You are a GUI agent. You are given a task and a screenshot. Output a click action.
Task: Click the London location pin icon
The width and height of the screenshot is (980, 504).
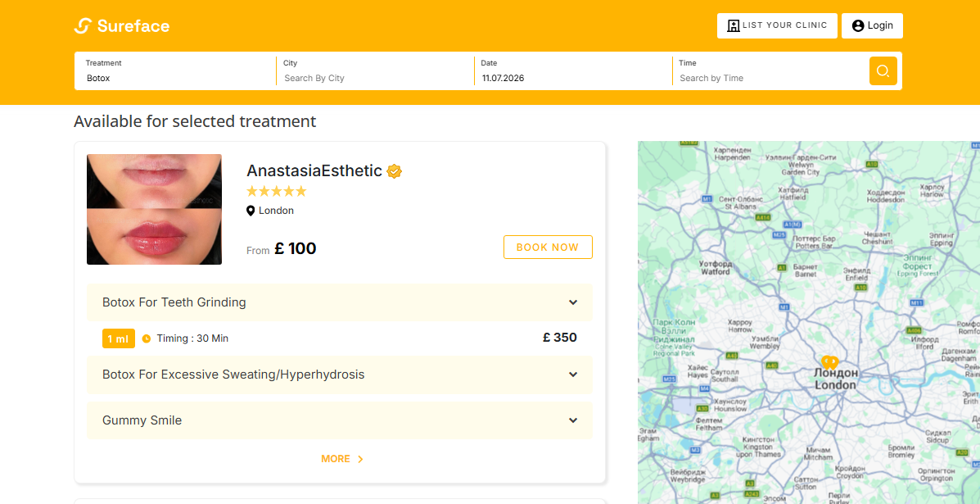251,211
